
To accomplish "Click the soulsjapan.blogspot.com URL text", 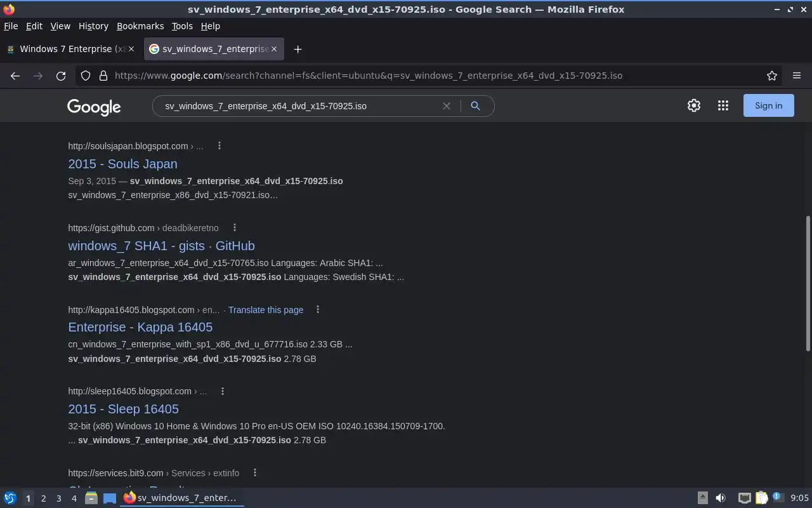I will tap(128, 146).
